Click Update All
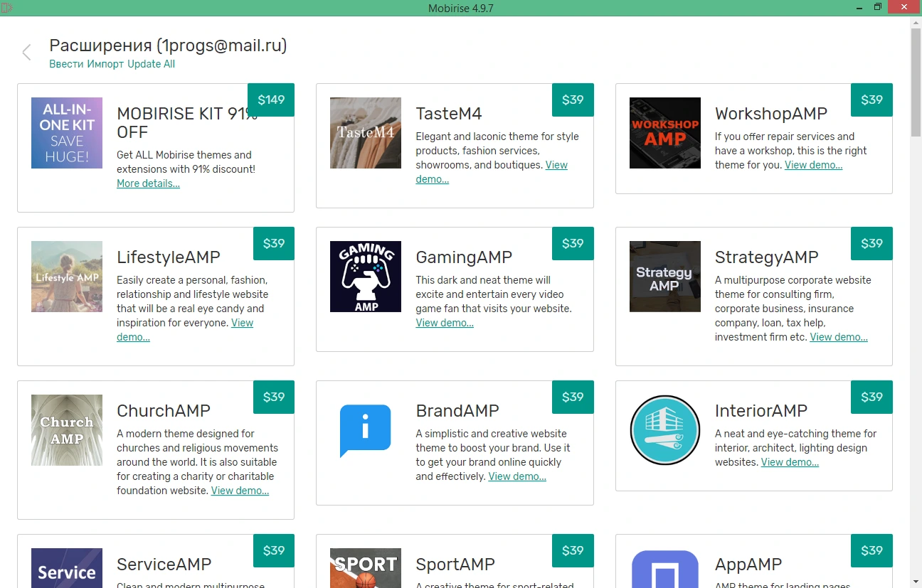Viewport: 922px width, 588px height. click(x=151, y=64)
